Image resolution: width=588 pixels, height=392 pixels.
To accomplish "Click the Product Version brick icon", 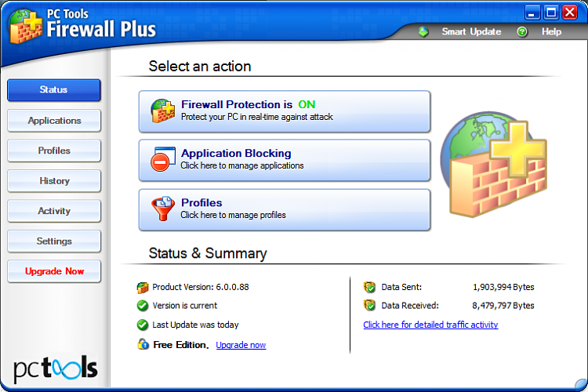I will [143, 288].
